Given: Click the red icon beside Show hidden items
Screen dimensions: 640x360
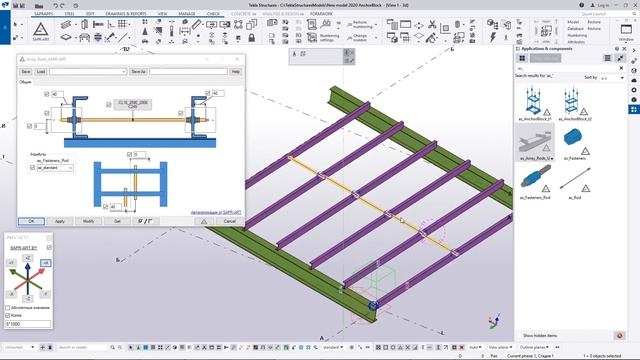Looking at the screenshot, I should [x=619, y=336].
